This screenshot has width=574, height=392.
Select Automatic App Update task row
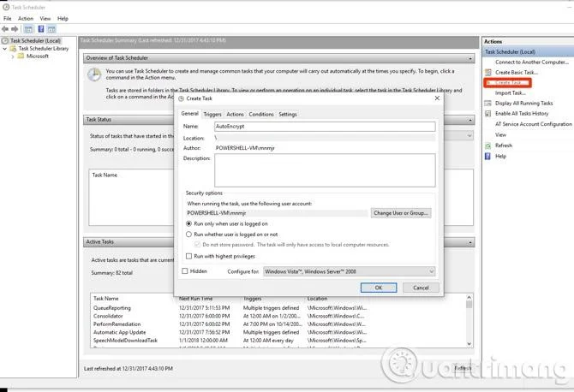click(x=230, y=332)
